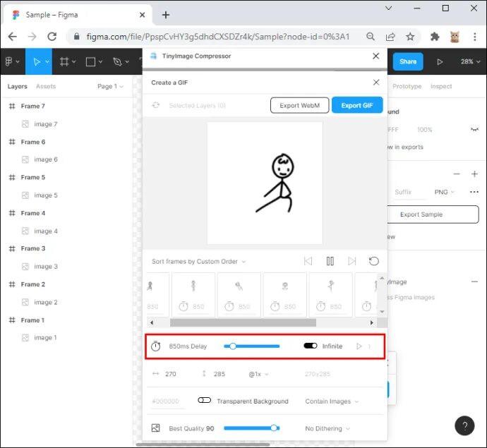
Task: Jump to previous frame in preview
Action: 308,261
